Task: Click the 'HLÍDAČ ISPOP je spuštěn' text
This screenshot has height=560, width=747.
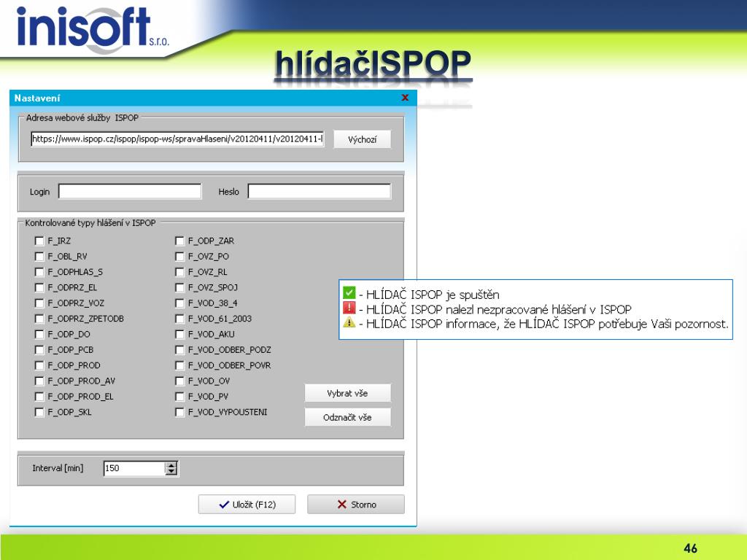Action: coord(433,295)
